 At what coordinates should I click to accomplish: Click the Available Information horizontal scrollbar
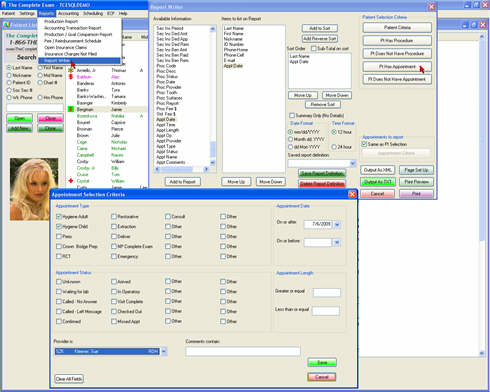182,169
